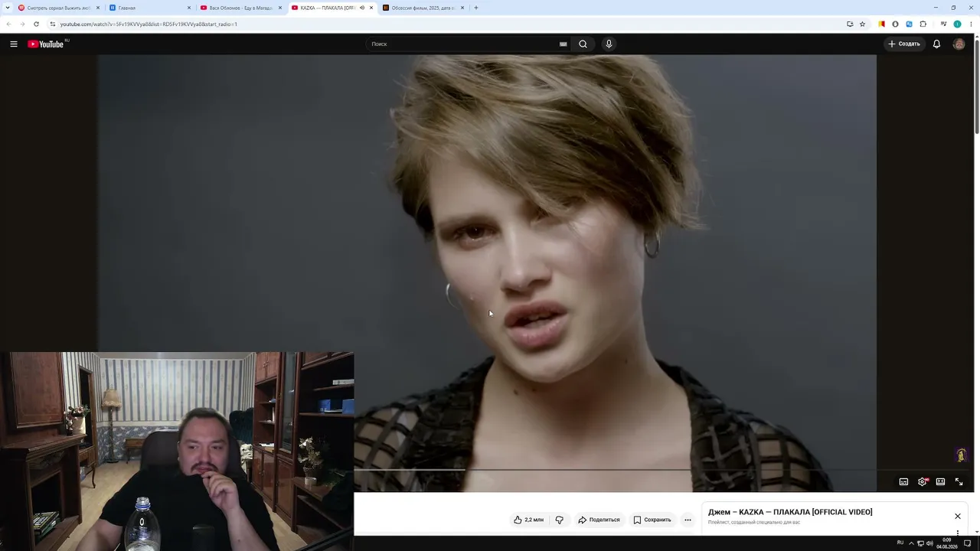This screenshot has width=980, height=551.
Task: Open the taskbar clock and calendar
Action: click(947, 543)
